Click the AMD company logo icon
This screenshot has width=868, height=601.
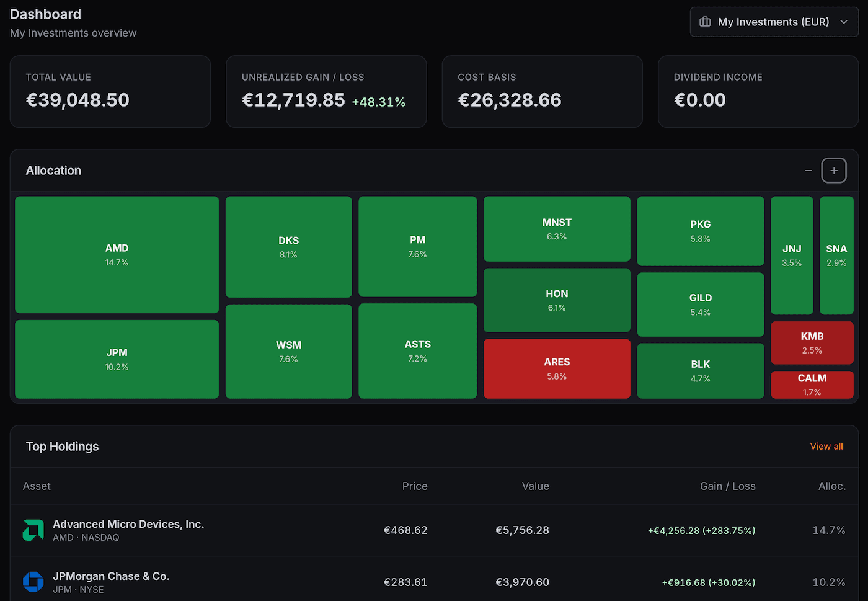(x=33, y=530)
